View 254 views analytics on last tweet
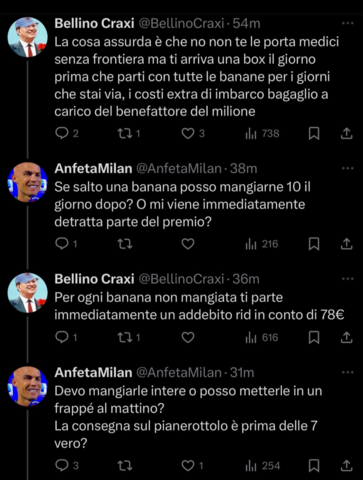Image resolution: width=363 pixels, height=480 pixels. pos(263,466)
